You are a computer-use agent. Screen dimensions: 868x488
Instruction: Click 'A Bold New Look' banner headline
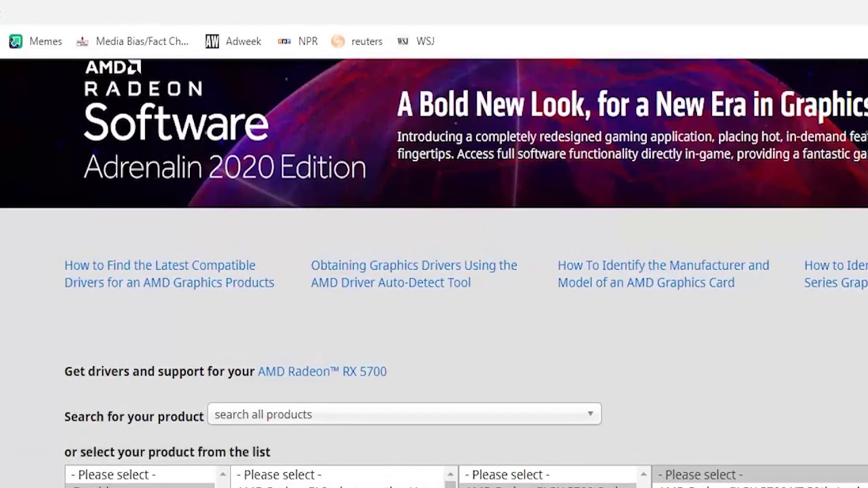(632, 104)
